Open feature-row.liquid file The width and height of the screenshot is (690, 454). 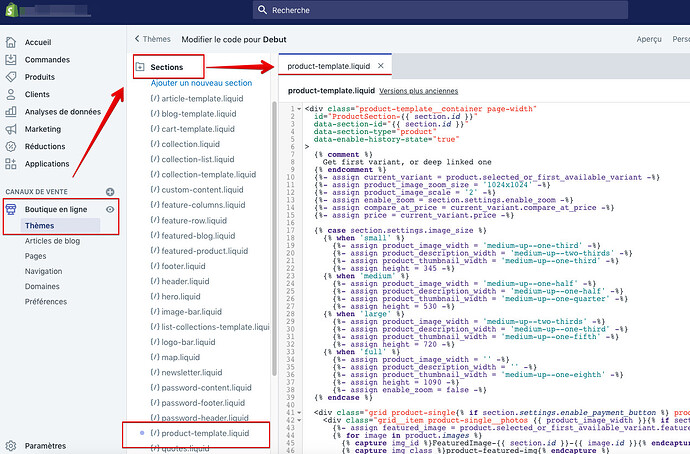(x=194, y=220)
